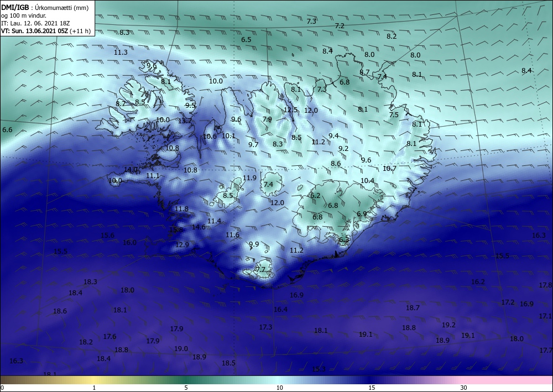Select the map value 7.7
The height and width of the screenshot is (392, 553).
(x=260, y=270)
